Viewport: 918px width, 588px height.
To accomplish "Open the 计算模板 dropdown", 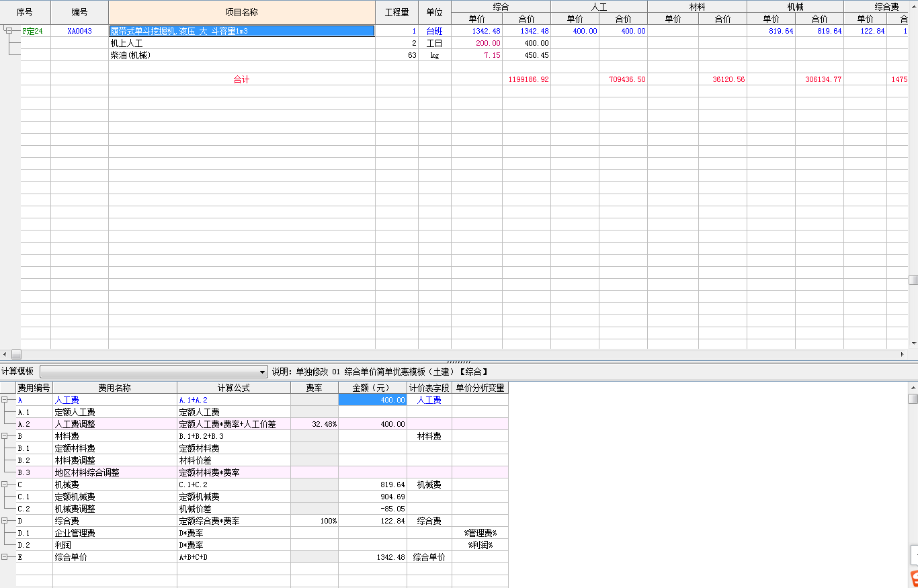I will 263,372.
